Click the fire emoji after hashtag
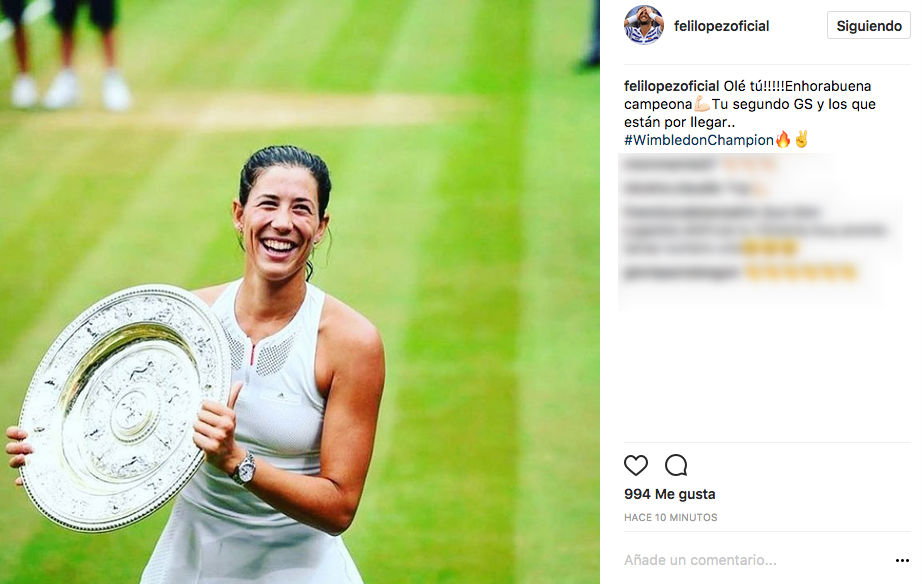Screen dimensions: 922x584 (783, 140)
